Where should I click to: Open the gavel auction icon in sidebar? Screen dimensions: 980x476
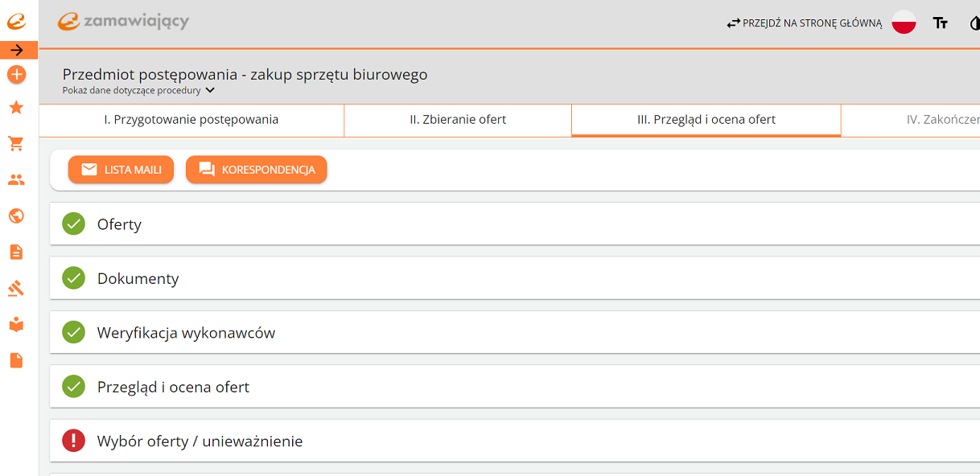click(x=16, y=288)
